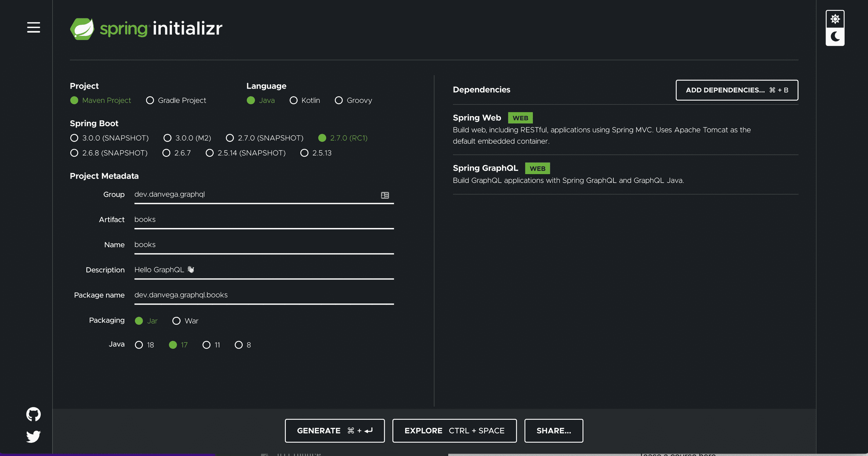
Task: Click into the Artifact text field
Action: 264,220
